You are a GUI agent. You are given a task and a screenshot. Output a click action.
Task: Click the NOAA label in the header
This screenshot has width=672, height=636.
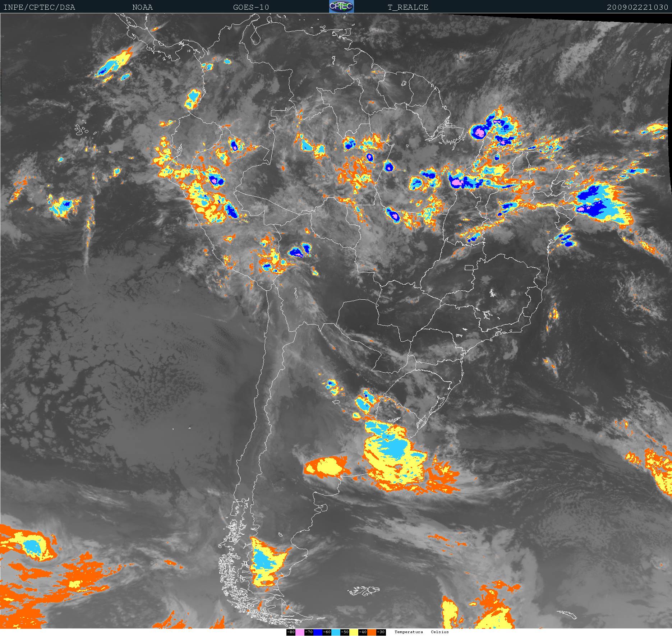click(142, 7)
